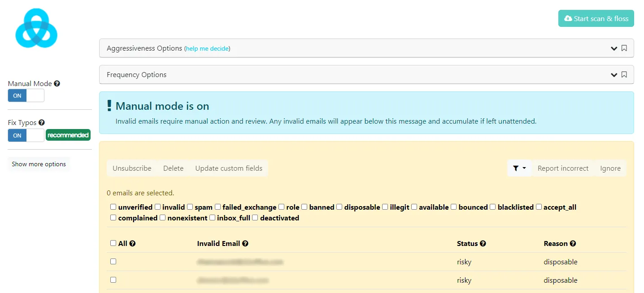
Task: Open the Fix Typos help icon
Action: [42, 123]
